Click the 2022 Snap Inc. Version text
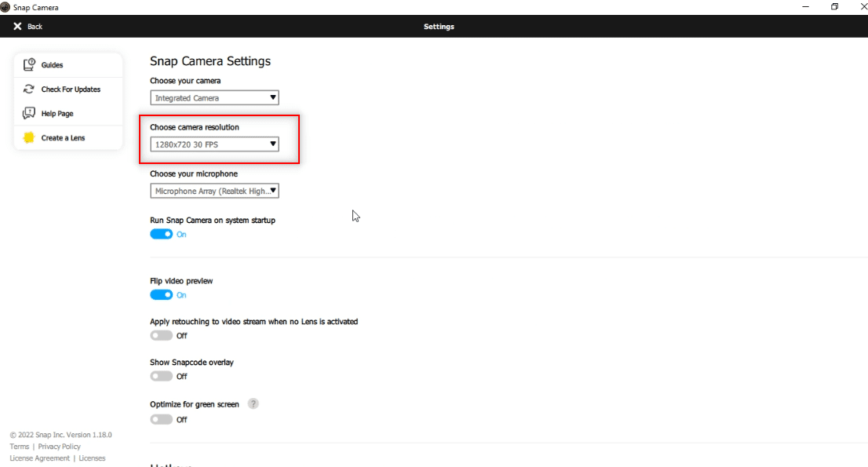This screenshot has width=868, height=467. pyautogui.click(x=61, y=435)
